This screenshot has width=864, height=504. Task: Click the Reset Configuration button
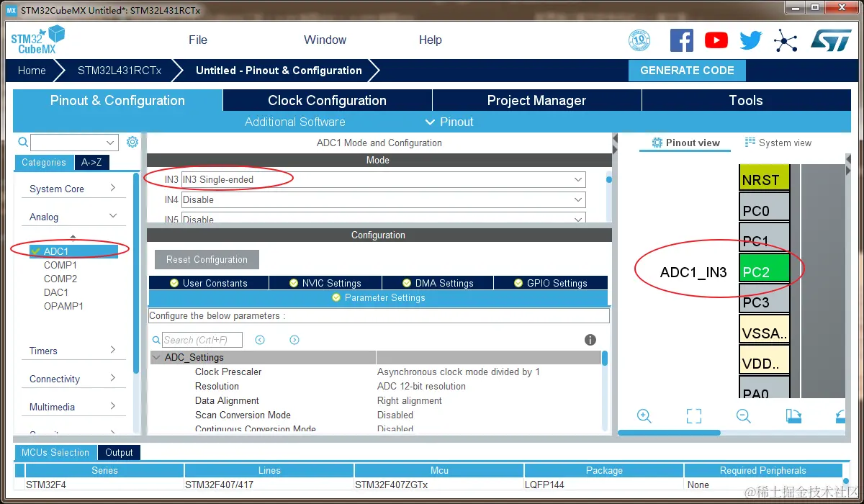coord(207,259)
